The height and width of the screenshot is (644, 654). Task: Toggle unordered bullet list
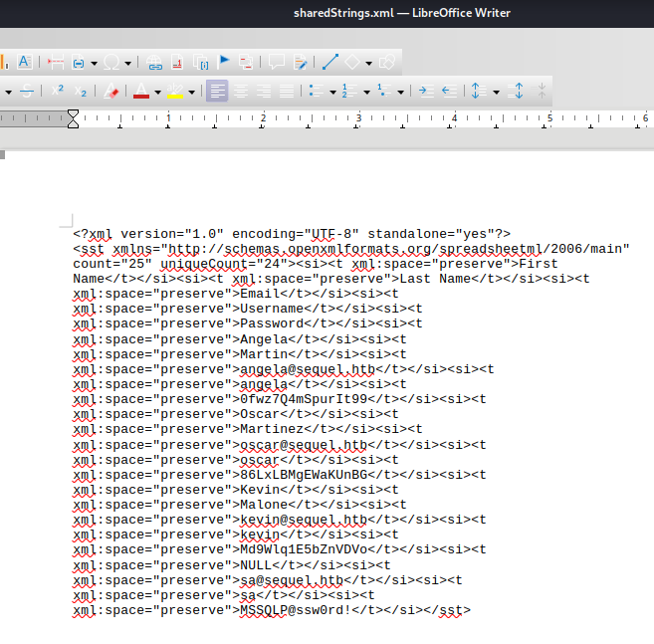coord(317,91)
